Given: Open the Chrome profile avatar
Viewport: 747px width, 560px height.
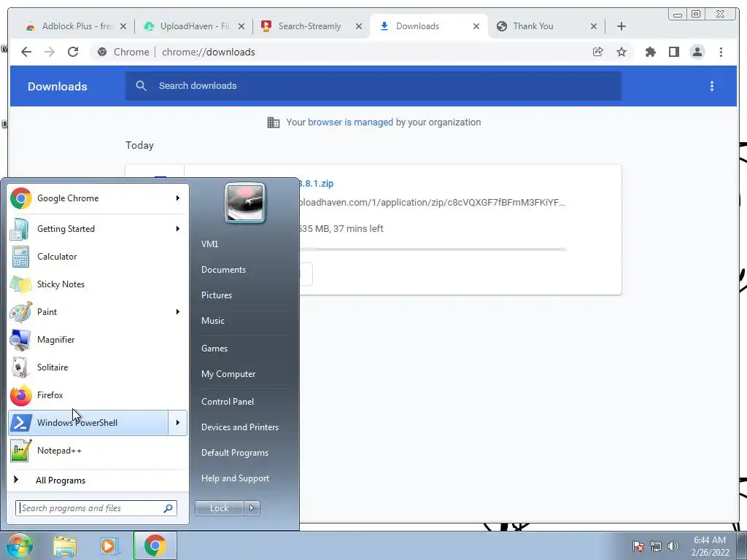Looking at the screenshot, I should click(697, 52).
